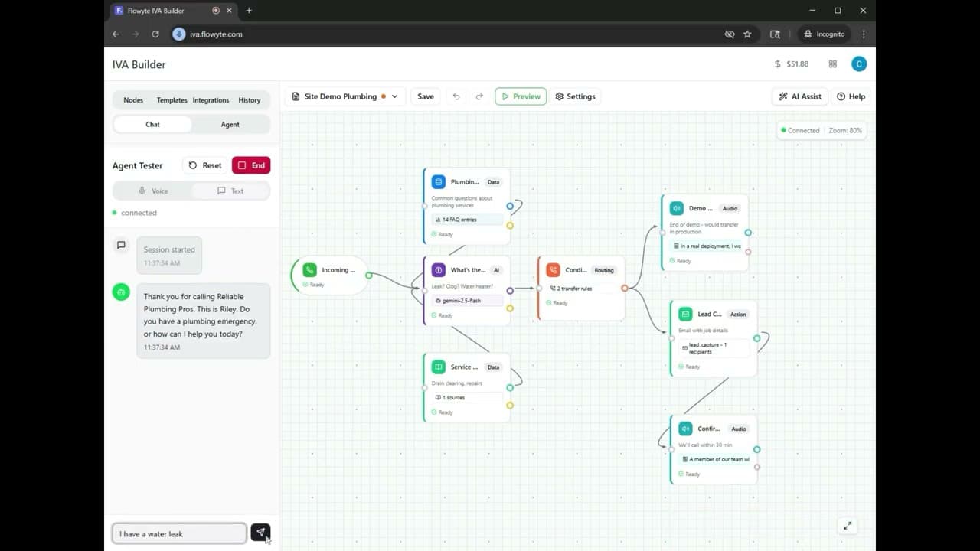Save the current flow
Screen dimensions: 980x551
(426, 96)
